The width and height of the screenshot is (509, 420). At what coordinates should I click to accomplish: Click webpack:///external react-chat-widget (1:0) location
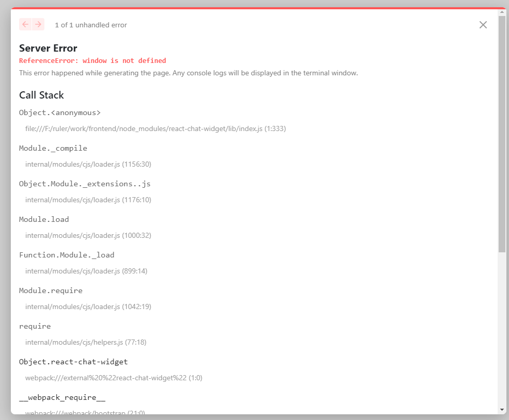click(114, 378)
